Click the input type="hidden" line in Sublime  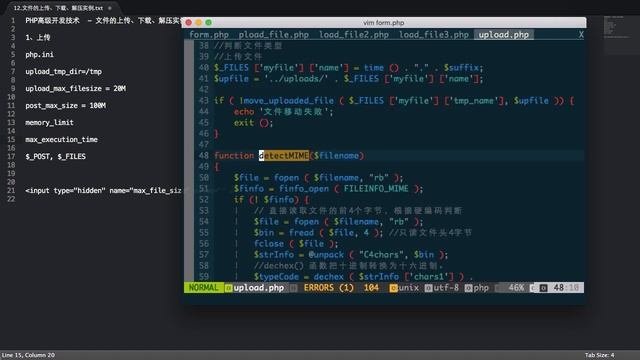(x=103, y=190)
